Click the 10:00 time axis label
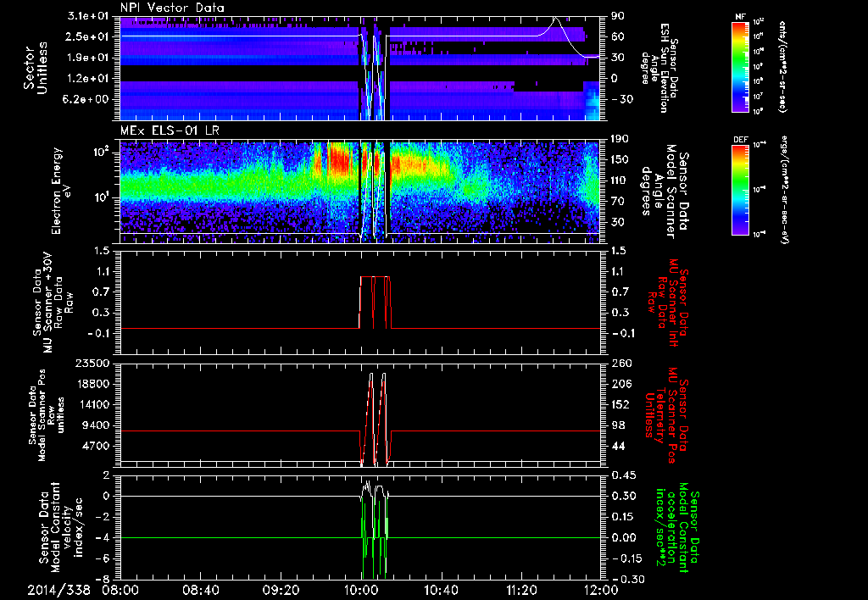This screenshot has height=600, width=868. coord(361,590)
